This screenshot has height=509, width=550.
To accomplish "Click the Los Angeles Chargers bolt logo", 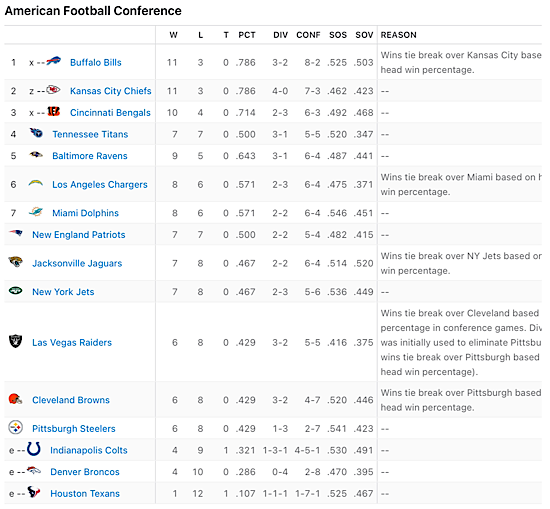I will tap(36, 183).
